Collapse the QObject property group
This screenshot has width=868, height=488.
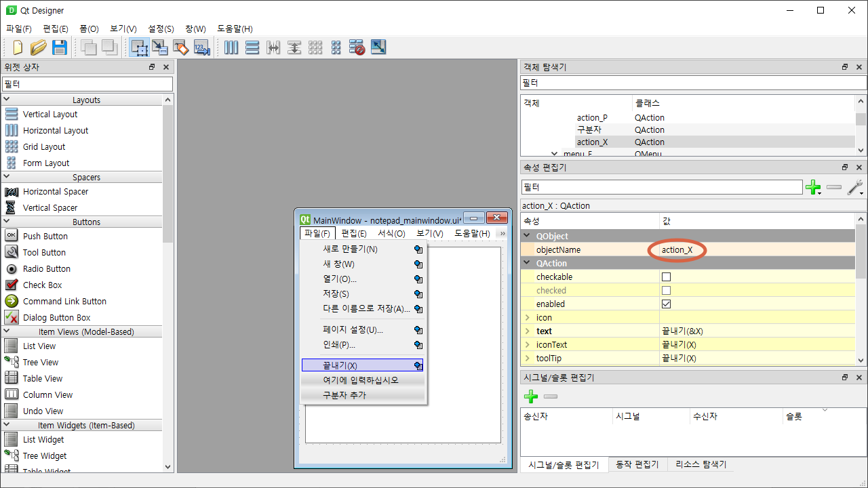pos(527,236)
